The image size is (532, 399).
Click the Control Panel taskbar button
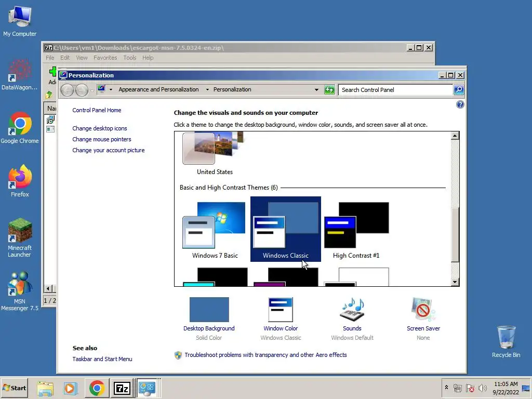[x=147, y=388]
